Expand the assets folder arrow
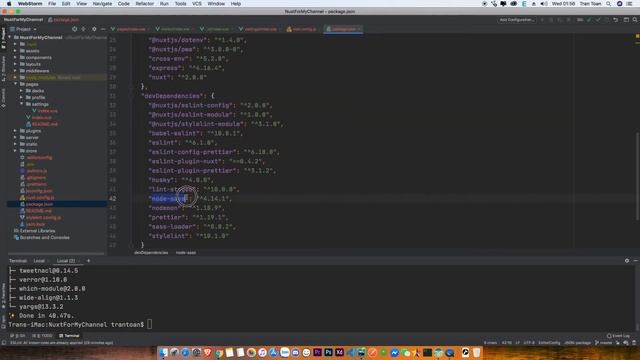 tap(16, 51)
